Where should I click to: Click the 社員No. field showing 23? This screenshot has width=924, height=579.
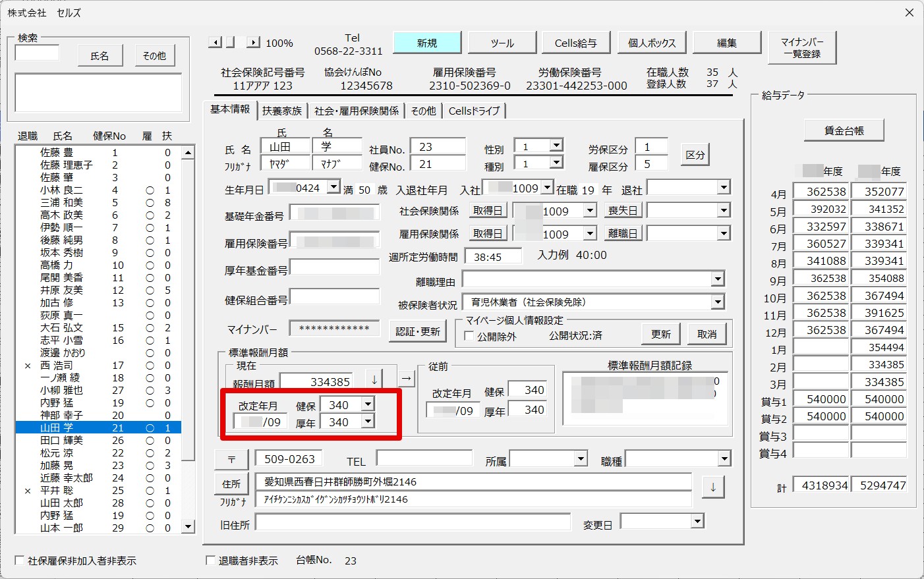coord(438,147)
